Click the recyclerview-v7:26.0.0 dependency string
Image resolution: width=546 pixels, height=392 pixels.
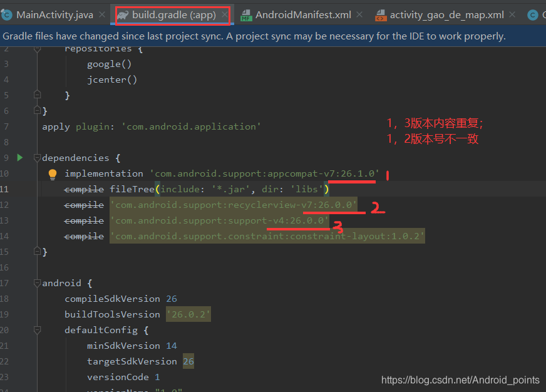[234, 205]
